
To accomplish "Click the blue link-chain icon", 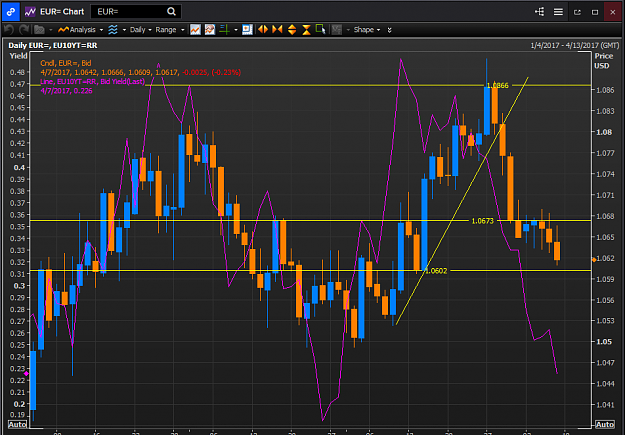I will (11, 12).
